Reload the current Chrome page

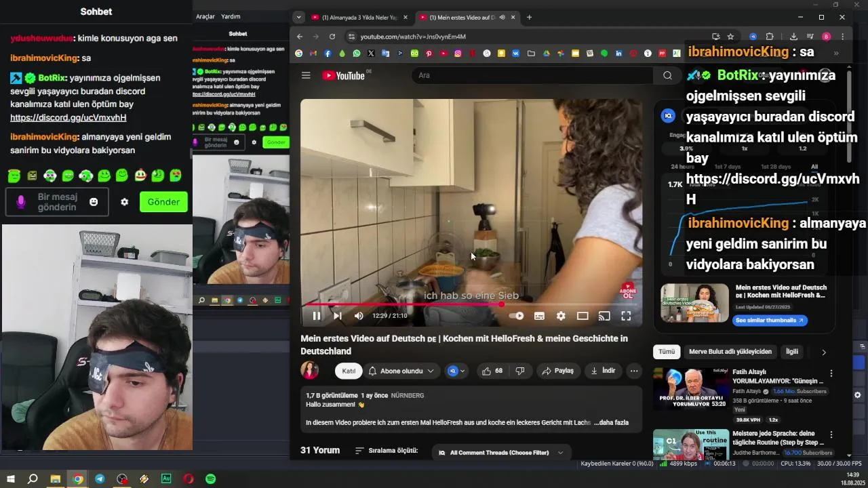tap(332, 37)
